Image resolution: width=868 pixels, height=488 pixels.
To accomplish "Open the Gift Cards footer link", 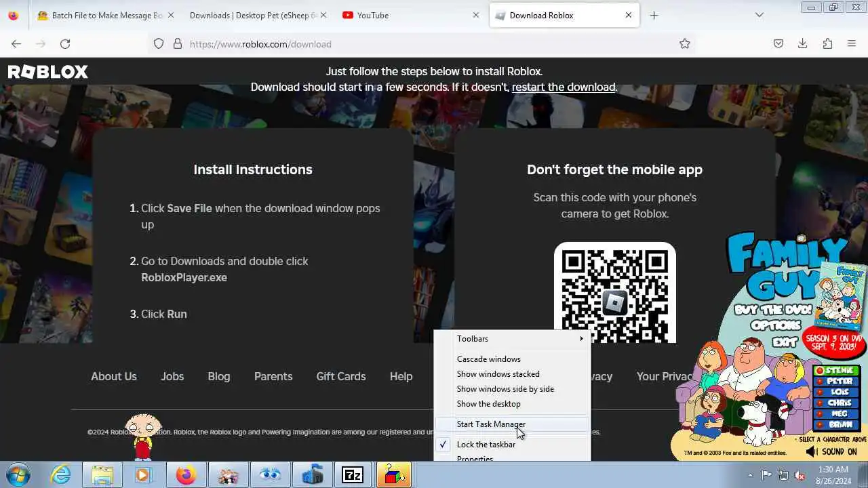I will pyautogui.click(x=341, y=377).
